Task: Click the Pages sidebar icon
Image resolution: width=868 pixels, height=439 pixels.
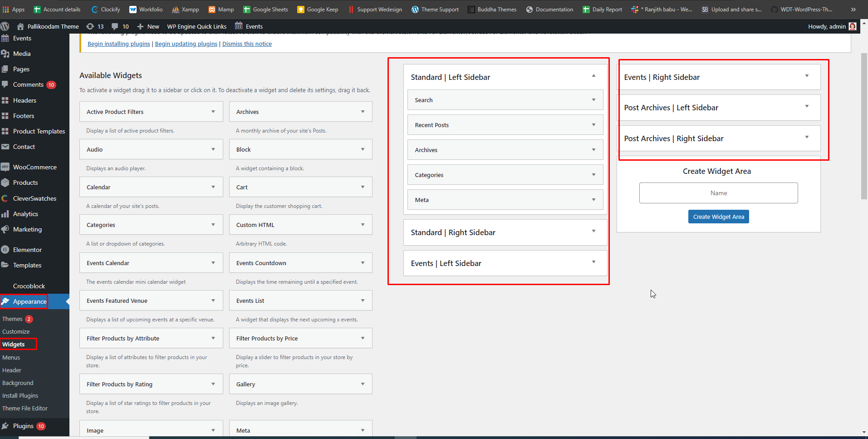Action: [x=5, y=69]
